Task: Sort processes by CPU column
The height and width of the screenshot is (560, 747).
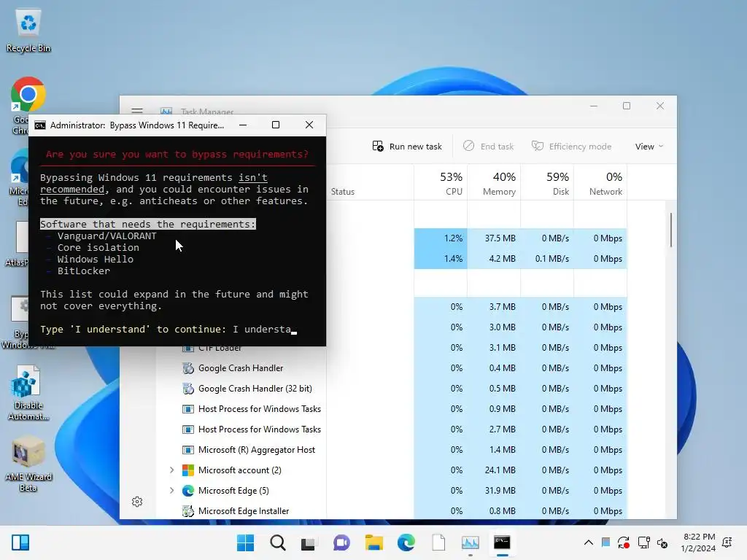Action: 441,183
